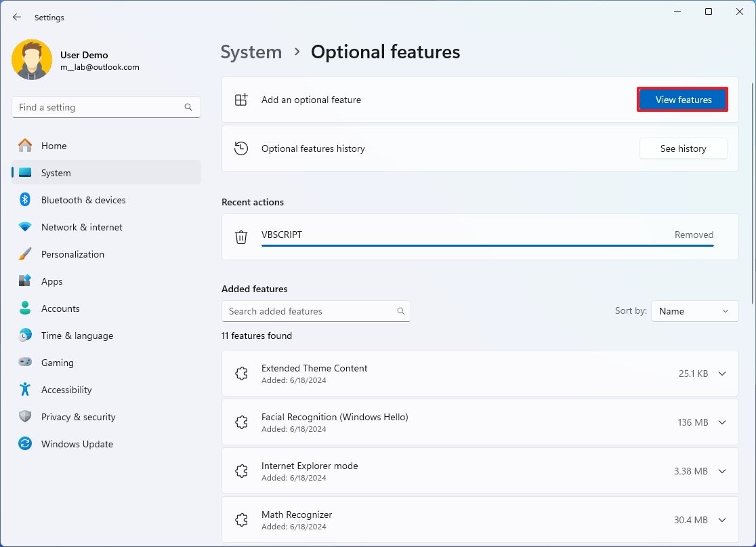
Task: Click the See history button
Action: (x=683, y=148)
